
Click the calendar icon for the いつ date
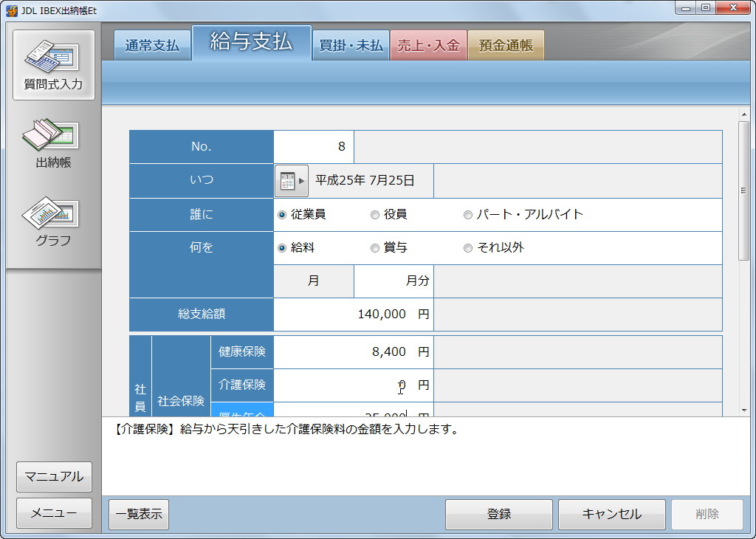288,181
